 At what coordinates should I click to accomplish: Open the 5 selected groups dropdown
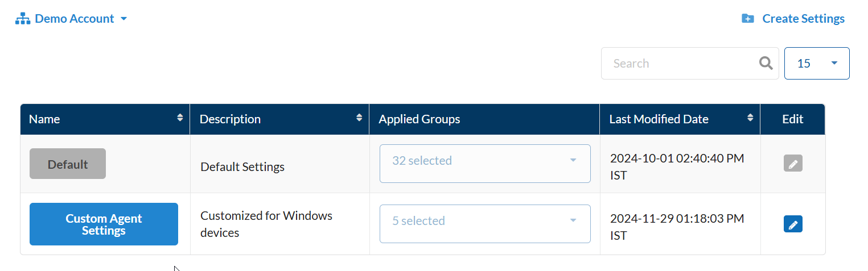pyautogui.click(x=485, y=224)
